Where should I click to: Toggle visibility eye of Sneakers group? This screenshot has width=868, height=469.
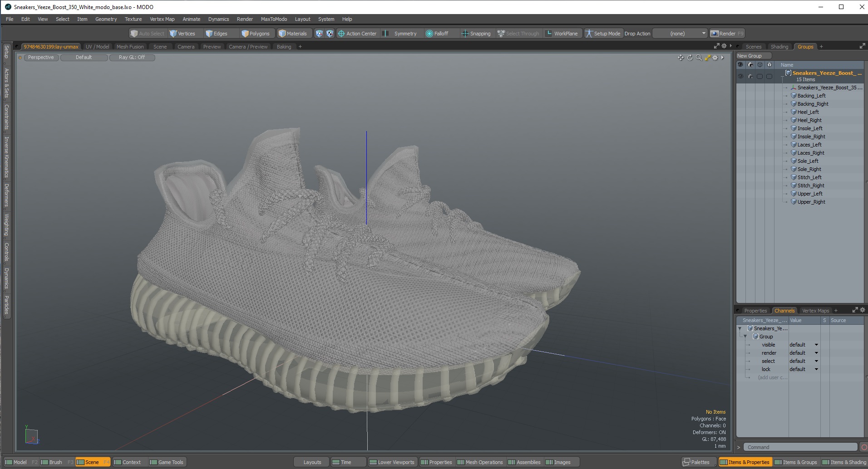click(740, 76)
